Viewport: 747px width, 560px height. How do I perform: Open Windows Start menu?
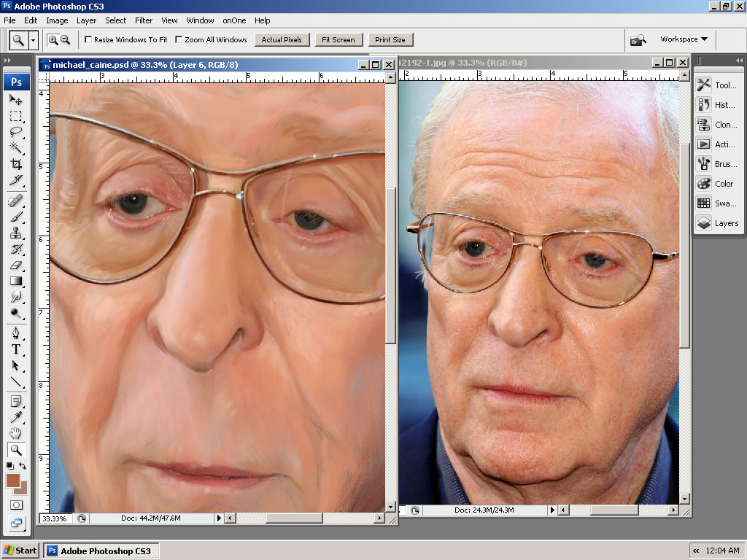20,551
